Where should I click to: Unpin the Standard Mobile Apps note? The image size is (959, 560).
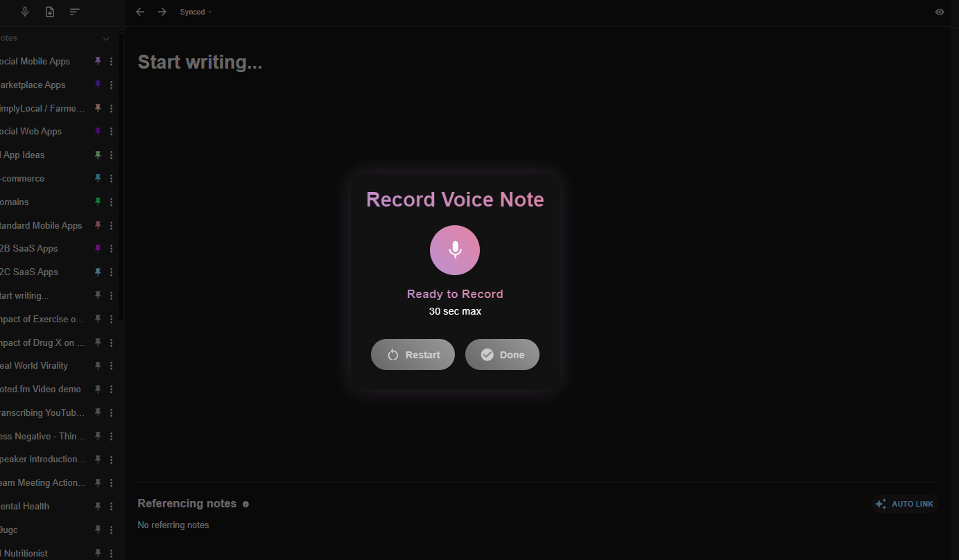[98, 225]
